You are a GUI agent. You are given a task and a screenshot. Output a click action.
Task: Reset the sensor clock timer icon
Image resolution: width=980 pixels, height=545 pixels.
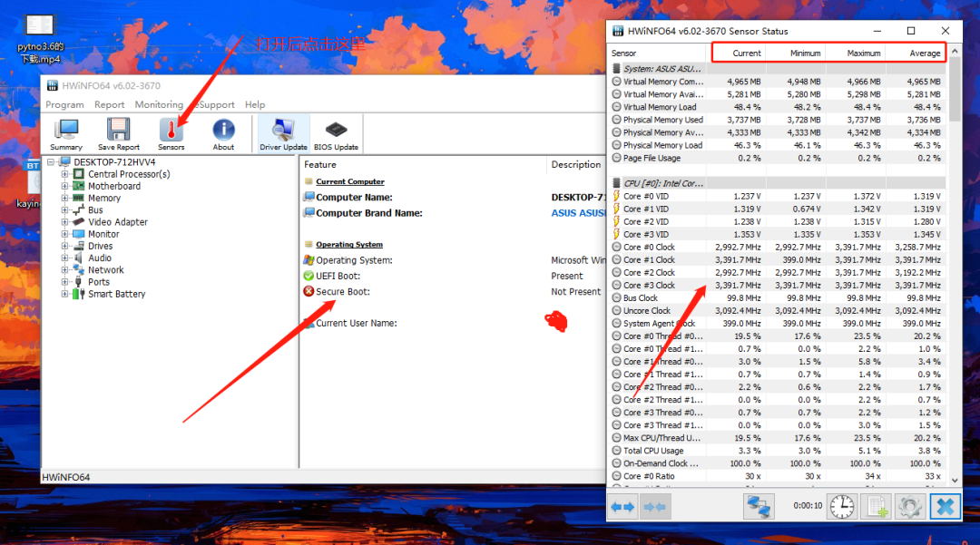(x=842, y=506)
